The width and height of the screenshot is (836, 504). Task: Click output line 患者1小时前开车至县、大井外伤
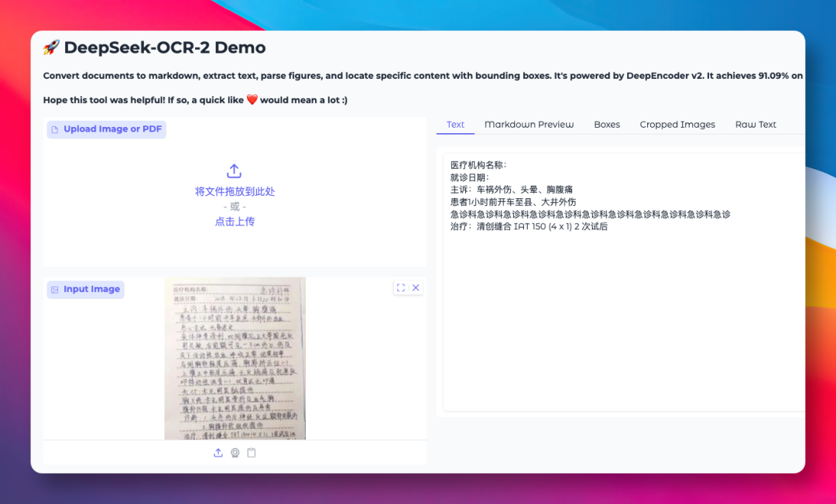[x=513, y=201]
